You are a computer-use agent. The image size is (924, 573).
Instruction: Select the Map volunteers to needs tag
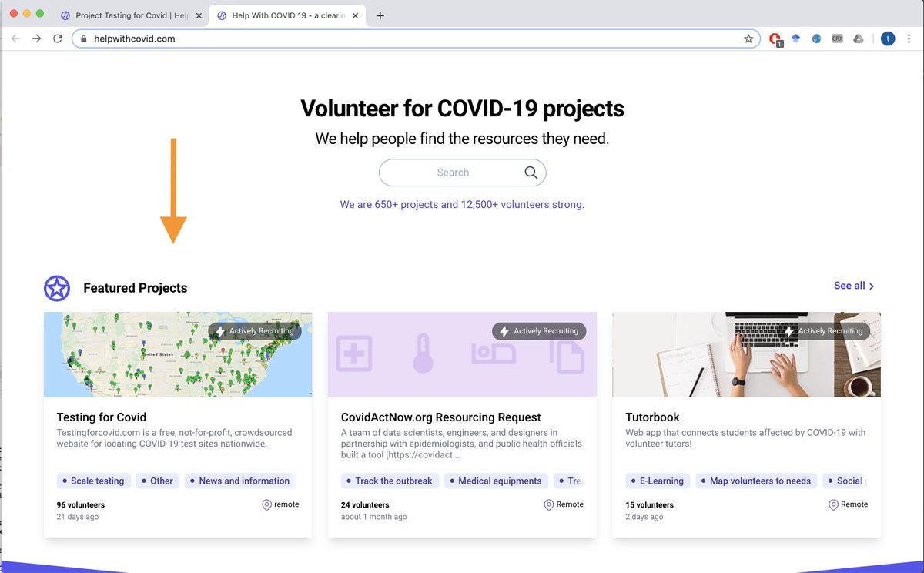pyautogui.click(x=757, y=481)
